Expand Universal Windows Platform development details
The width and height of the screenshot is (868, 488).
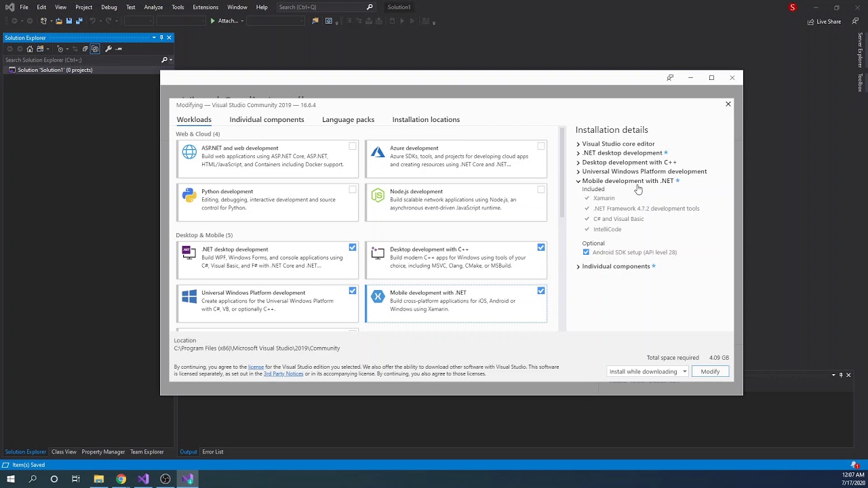[x=578, y=171]
